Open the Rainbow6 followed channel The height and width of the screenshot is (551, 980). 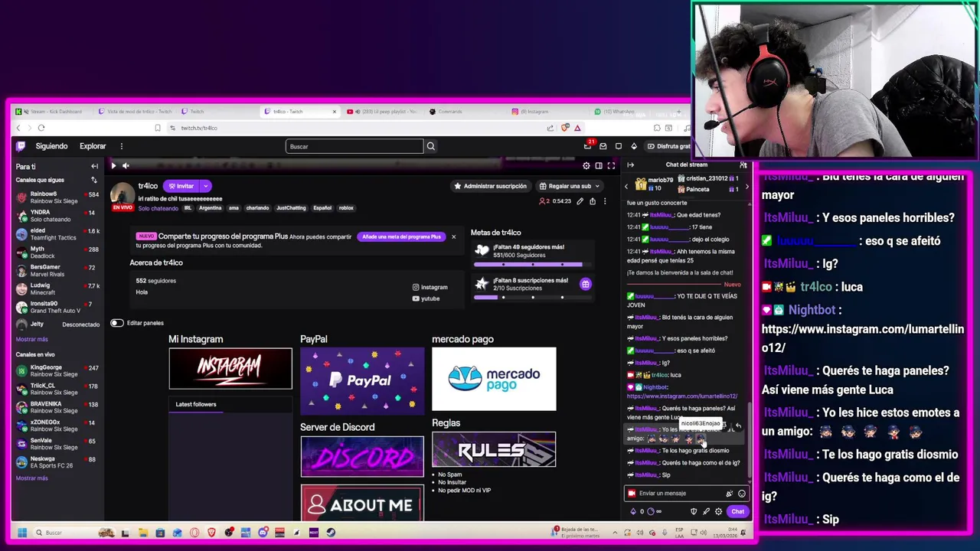[57, 197]
